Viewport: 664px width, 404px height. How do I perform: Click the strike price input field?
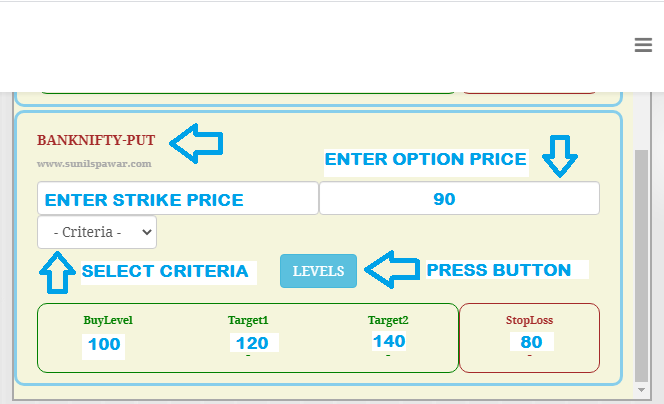point(177,198)
